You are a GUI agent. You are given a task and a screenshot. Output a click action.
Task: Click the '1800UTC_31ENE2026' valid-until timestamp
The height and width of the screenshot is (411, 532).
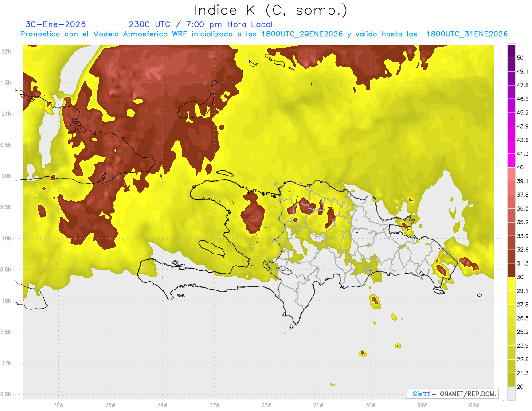(x=467, y=34)
